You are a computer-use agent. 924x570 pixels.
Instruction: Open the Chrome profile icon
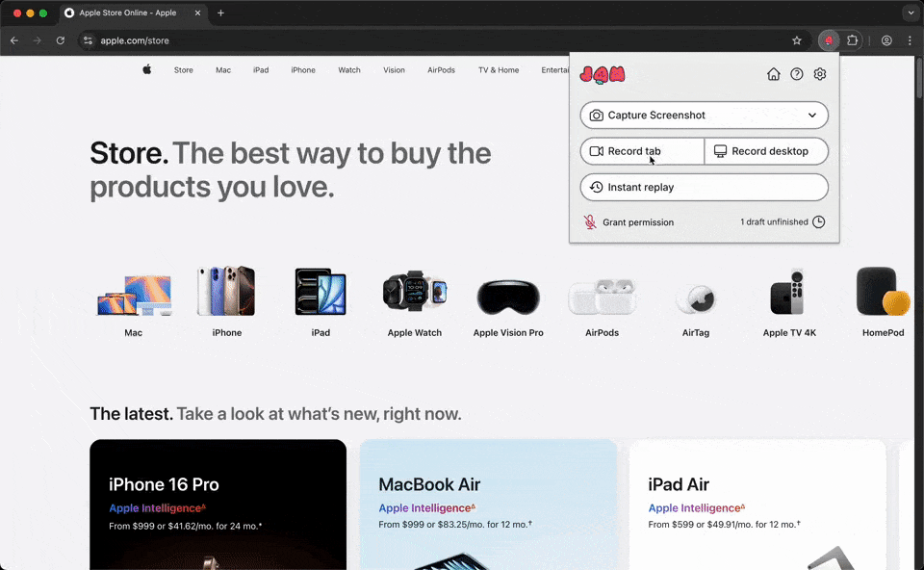[x=886, y=40]
